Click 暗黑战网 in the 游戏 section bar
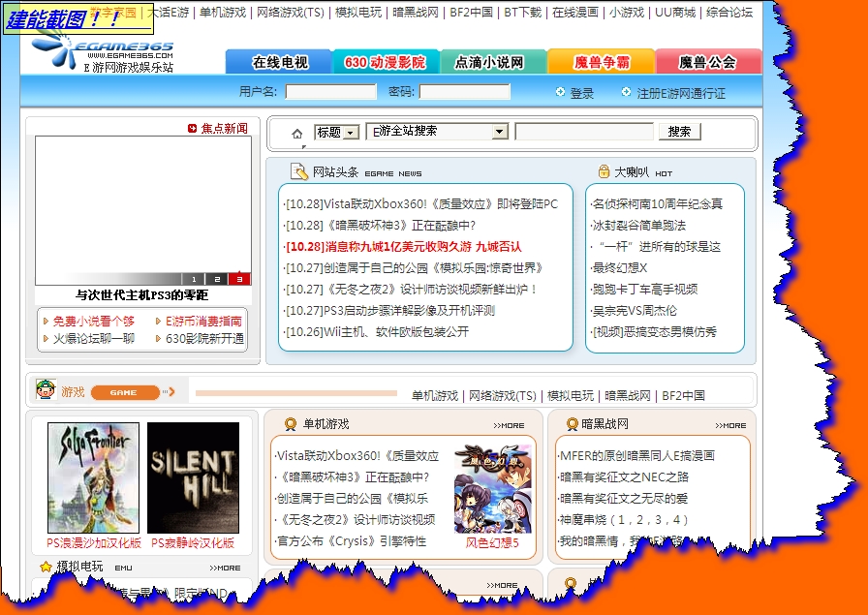 point(627,396)
